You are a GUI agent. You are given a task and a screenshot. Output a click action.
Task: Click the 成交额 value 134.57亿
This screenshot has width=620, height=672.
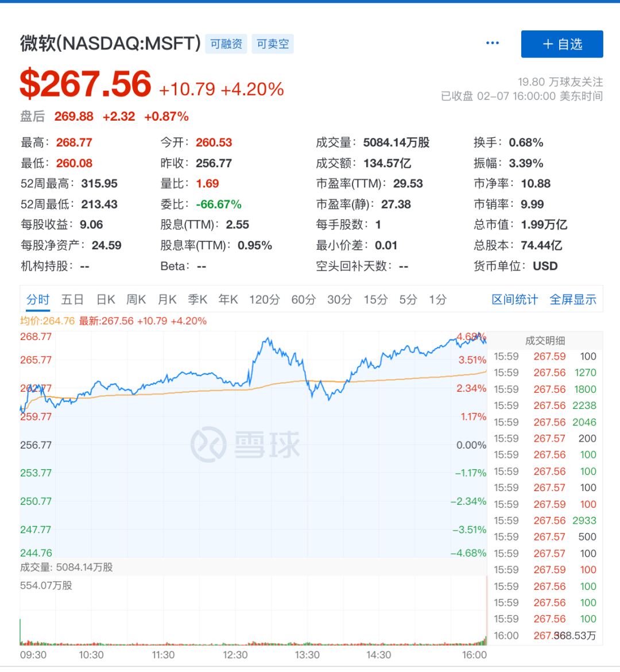point(387,163)
